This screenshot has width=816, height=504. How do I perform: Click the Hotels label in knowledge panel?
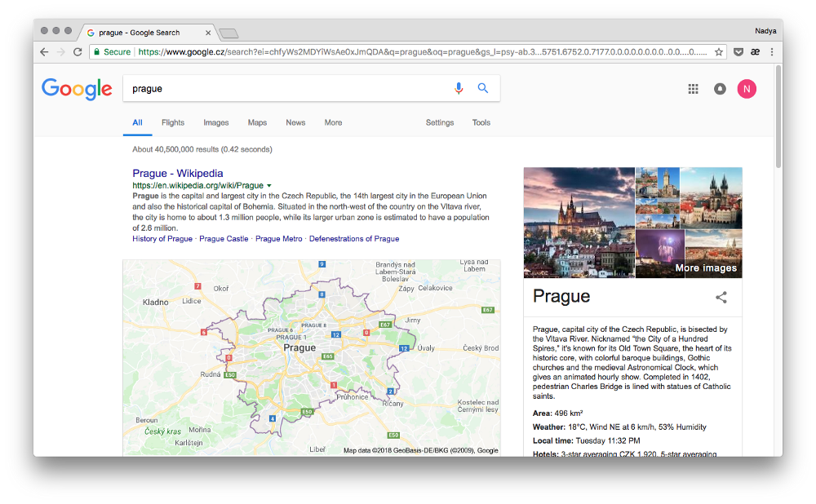click(545, 453)
